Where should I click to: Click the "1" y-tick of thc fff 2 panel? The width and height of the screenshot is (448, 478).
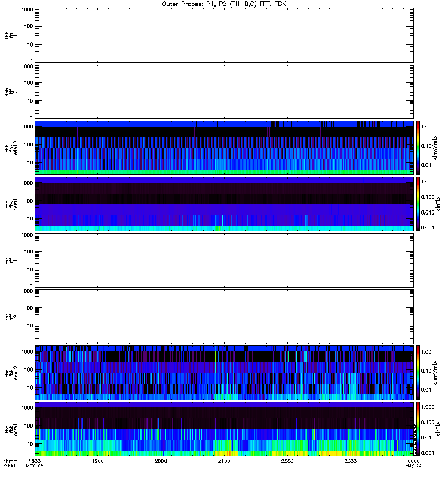pos(32,342)
